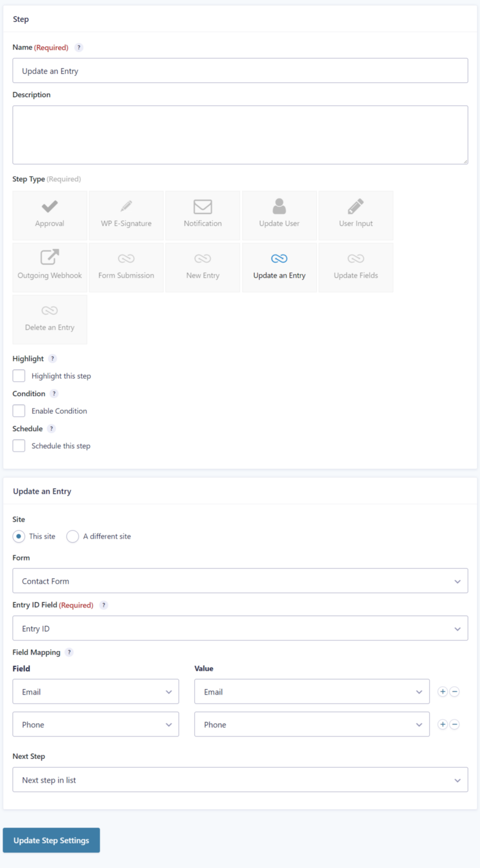The width and height of the screenshot is (480, 868).
Task: Choose the User Input step type
Action: pyautogui.click(x=355, y=215)
